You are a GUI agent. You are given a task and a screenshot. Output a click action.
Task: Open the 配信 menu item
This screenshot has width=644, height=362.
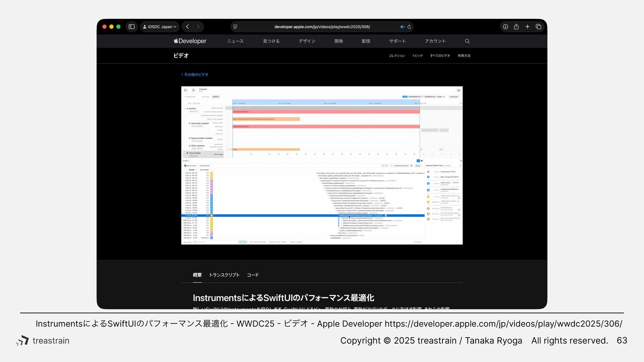tap(366, 41)
